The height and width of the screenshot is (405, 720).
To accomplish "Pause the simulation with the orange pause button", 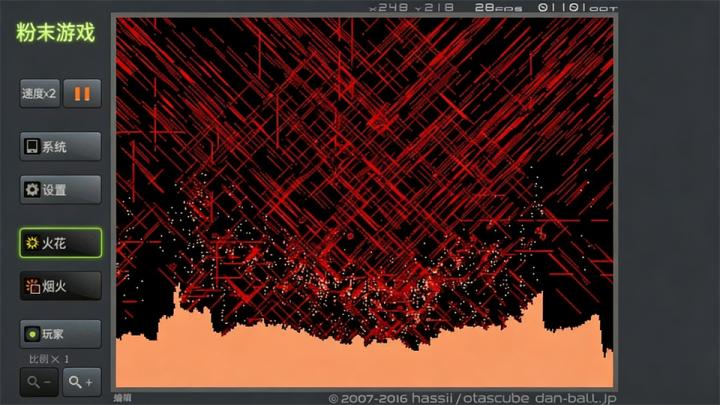I will coord(82,94).
